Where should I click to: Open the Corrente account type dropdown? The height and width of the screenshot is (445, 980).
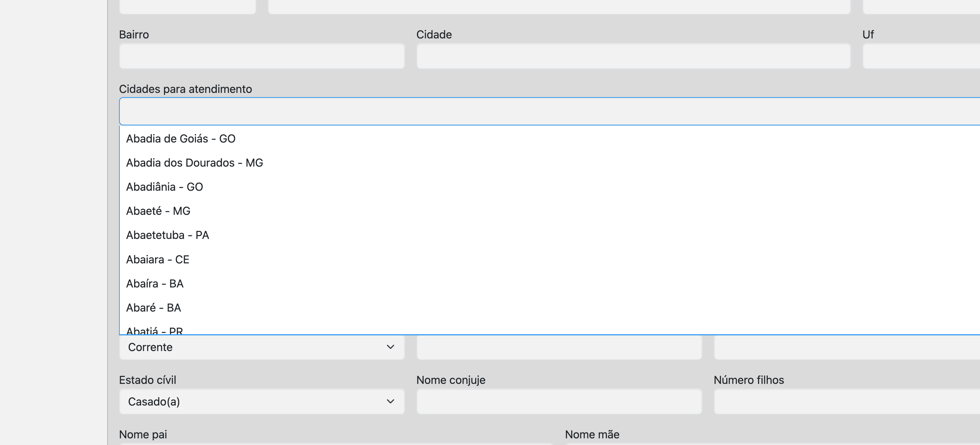tap(262, 347)
